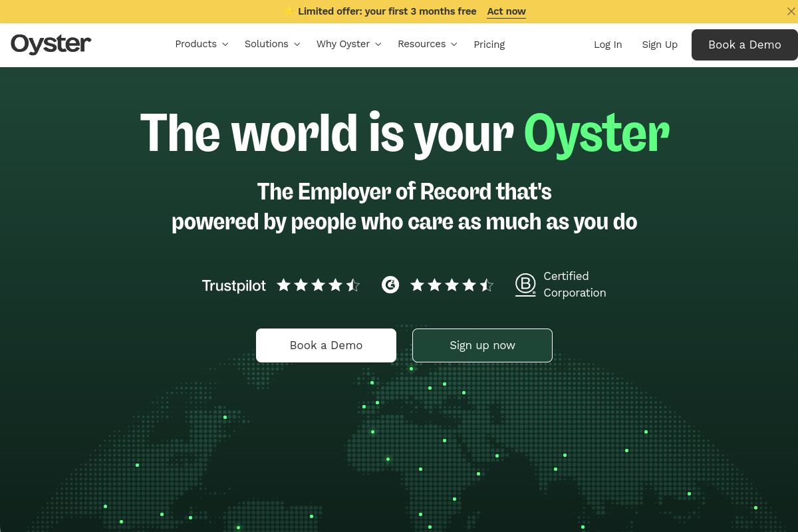
Task: Click the Certified Corporation text
Action: [x=575, y=285]
